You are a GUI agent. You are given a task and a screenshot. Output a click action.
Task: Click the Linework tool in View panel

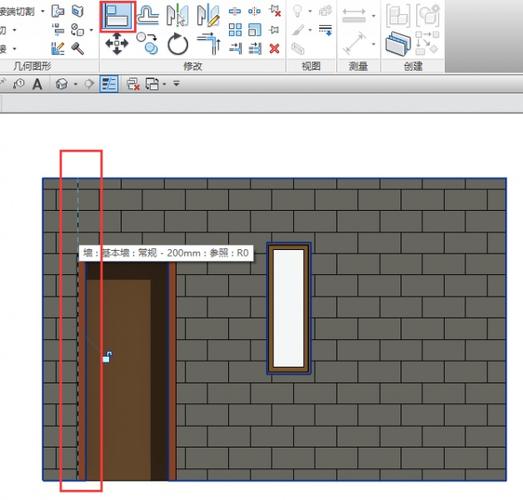pyautogui.click(x=325, y=30)
